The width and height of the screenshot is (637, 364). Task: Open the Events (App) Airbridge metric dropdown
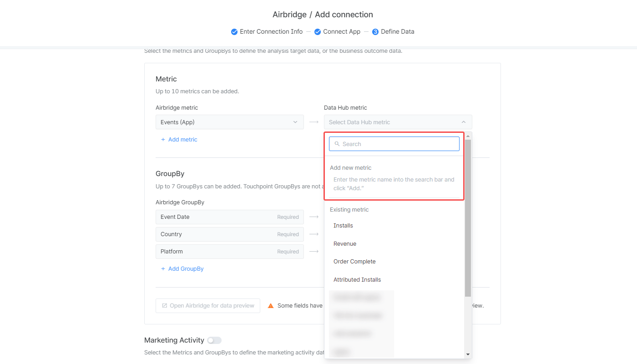click(x=230, y=122)
